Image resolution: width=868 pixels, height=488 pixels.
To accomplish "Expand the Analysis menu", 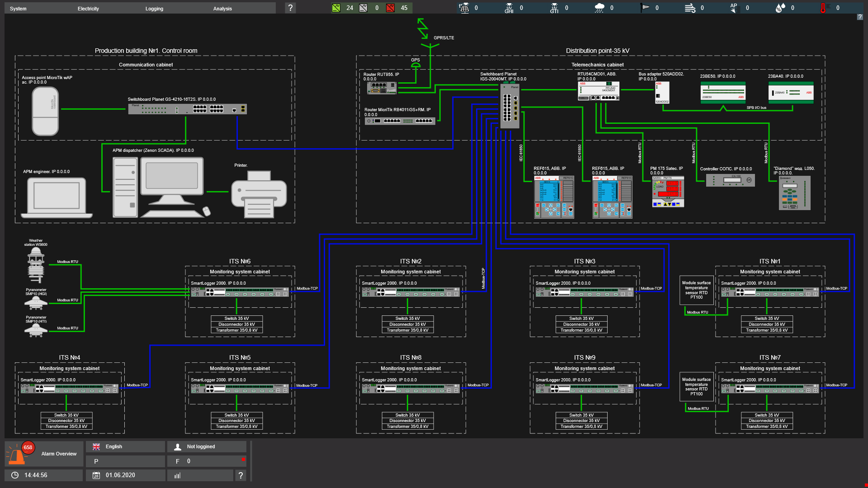I will point(222,9).
